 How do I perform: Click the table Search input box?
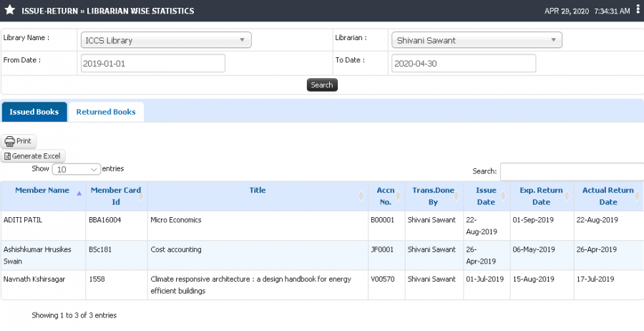572,171
